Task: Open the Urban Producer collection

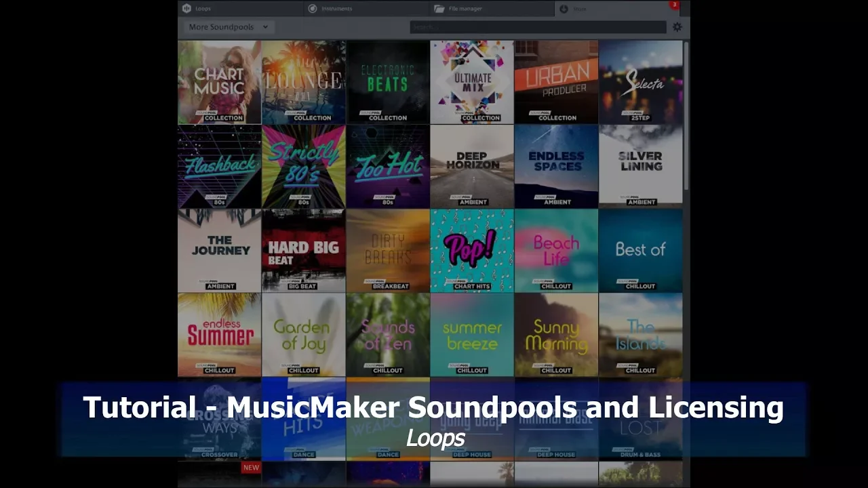Action: [x=556, y=82]
